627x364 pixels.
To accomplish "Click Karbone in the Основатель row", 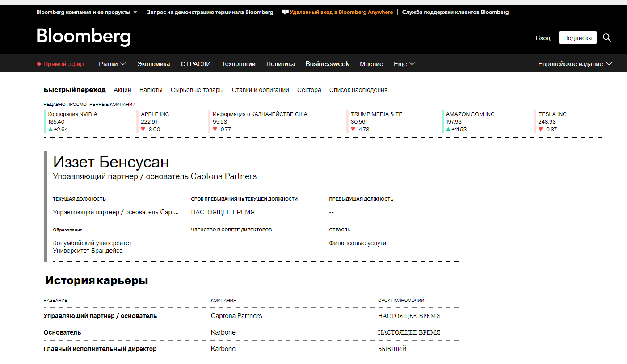I will 223,332.
